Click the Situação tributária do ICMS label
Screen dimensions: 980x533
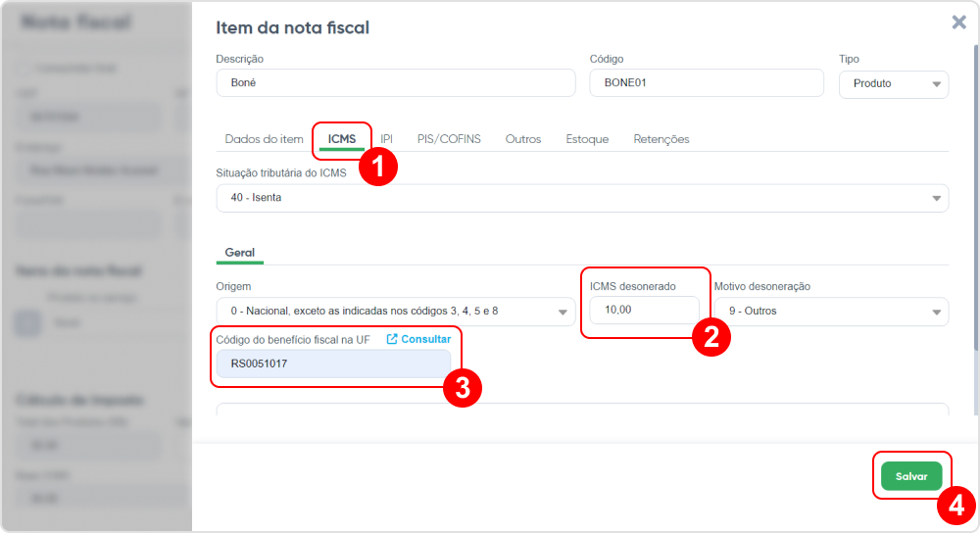[281, 173]
